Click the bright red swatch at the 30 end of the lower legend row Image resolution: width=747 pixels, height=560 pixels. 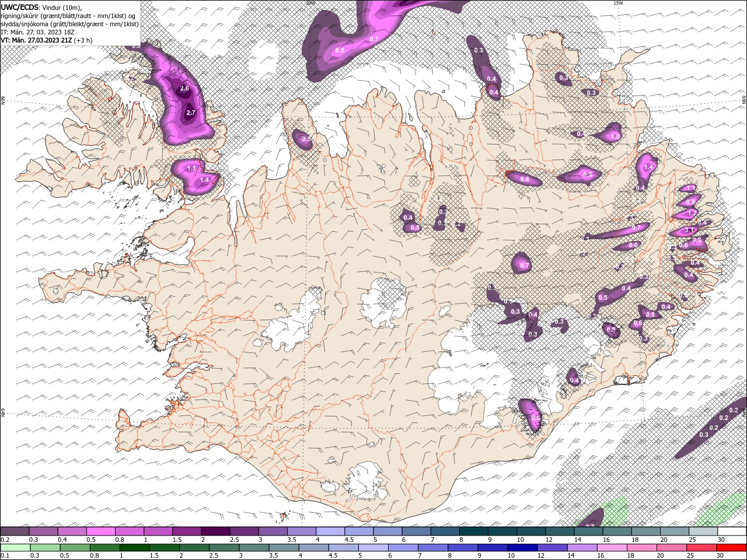[x=731, y=548]
